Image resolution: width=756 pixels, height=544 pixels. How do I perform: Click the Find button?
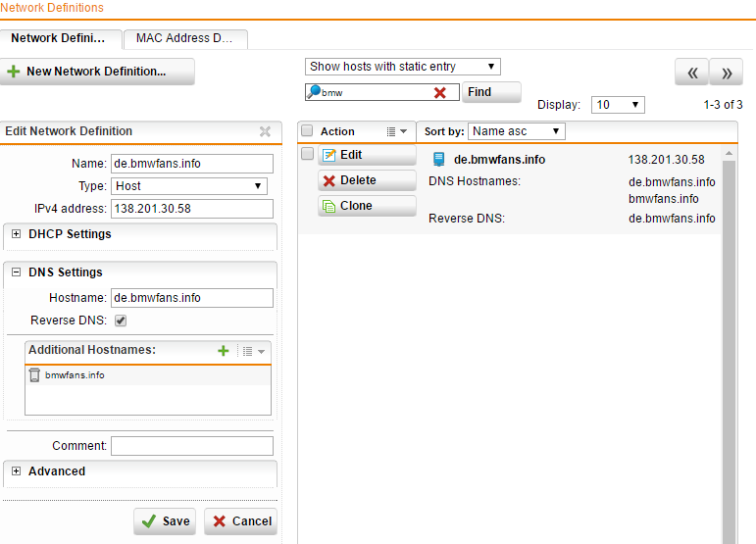[x=491, y=92]
